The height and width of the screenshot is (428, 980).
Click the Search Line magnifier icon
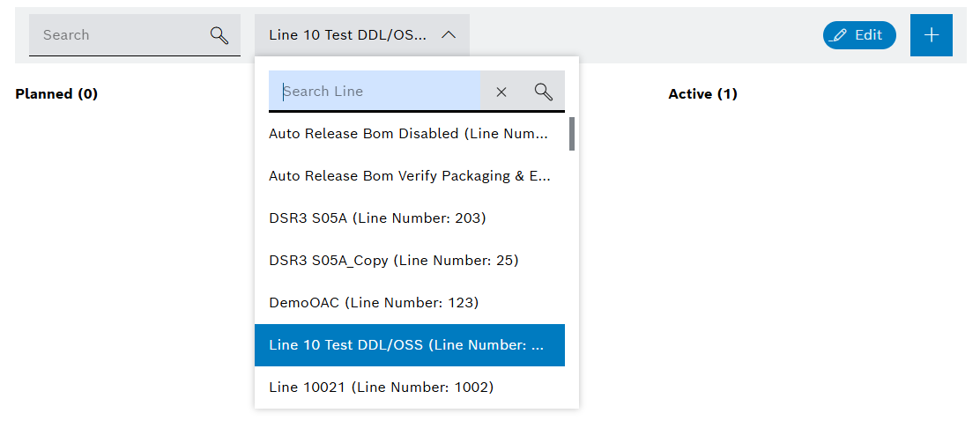coord(543,92)
